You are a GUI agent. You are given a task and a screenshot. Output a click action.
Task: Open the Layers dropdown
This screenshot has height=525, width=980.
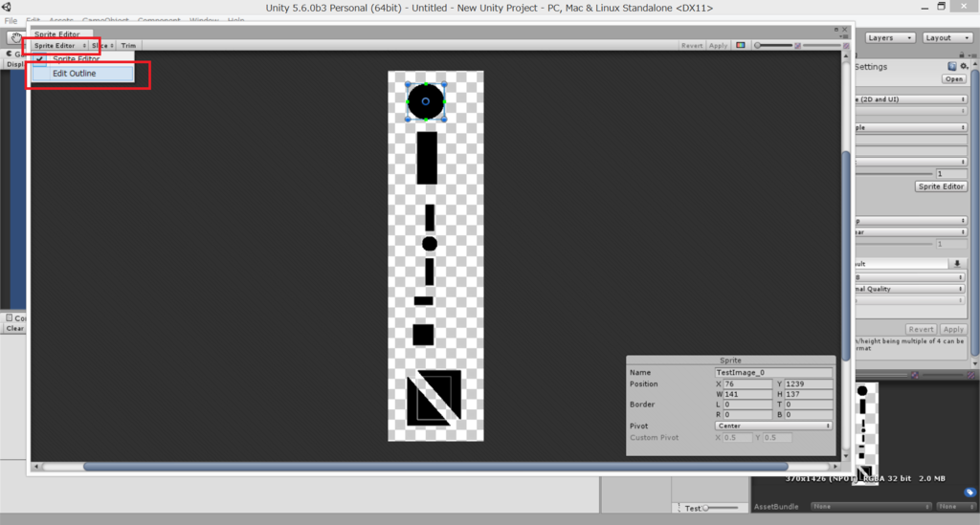(890, 38)
